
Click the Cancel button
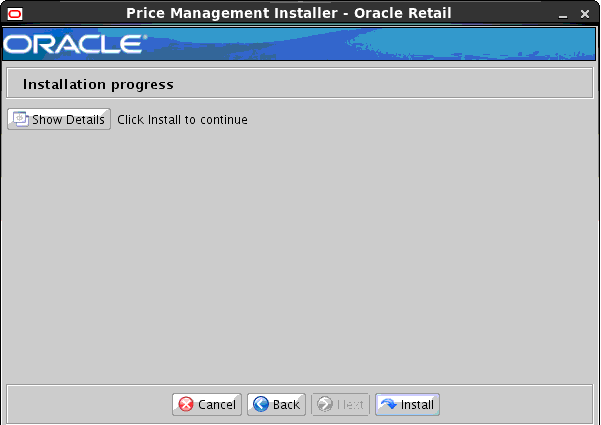[x=207, y=404]
